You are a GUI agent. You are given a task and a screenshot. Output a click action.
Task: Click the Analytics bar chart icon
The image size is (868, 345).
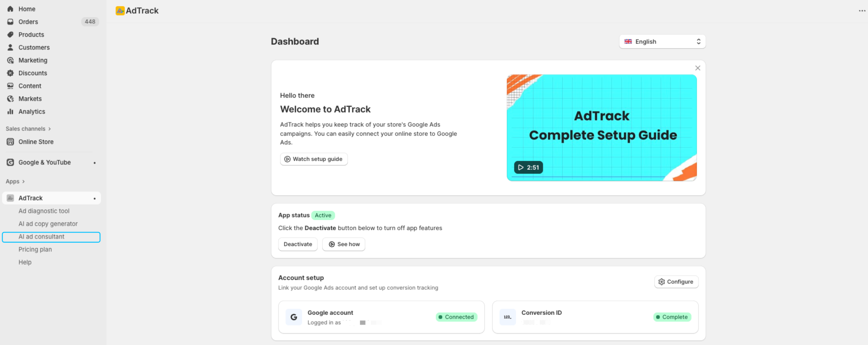tap(11, 111)
